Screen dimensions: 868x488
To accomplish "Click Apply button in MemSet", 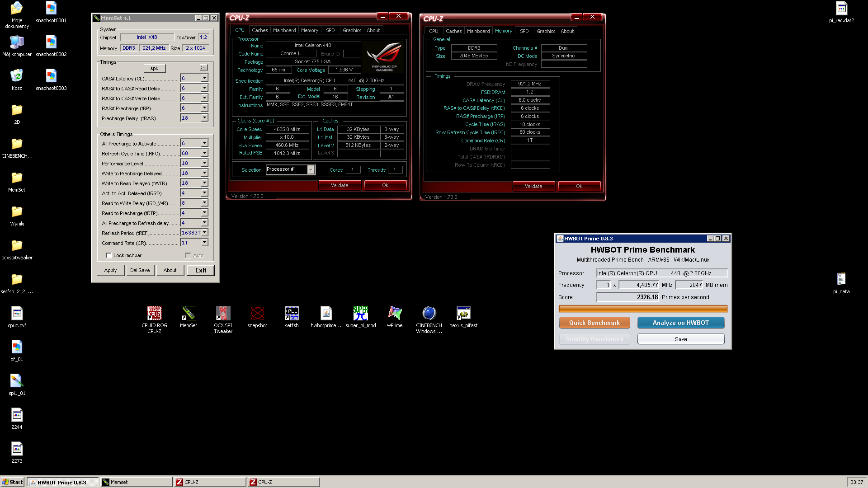I will pyautogui.click(x=110, y=270).
